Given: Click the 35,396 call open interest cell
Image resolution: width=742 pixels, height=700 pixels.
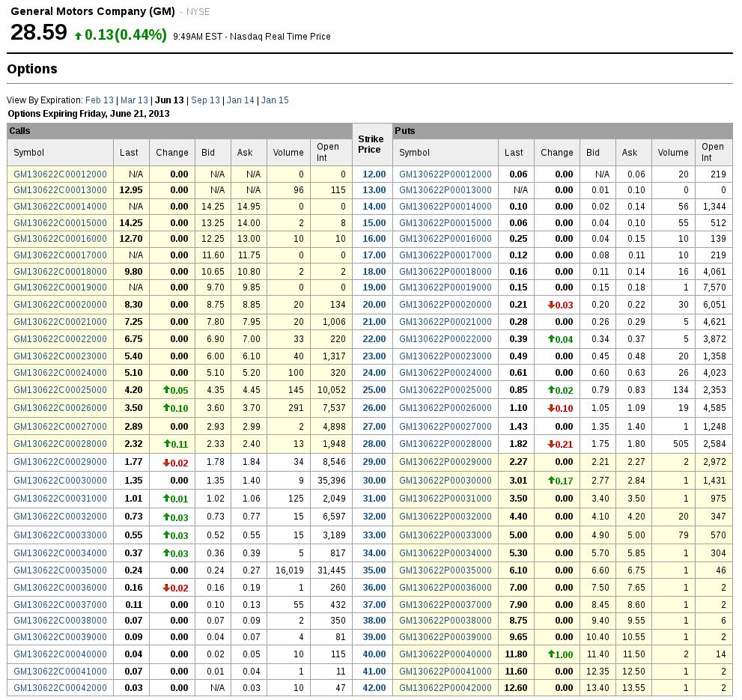Looking at the screenshot, I should coord(331,481).
